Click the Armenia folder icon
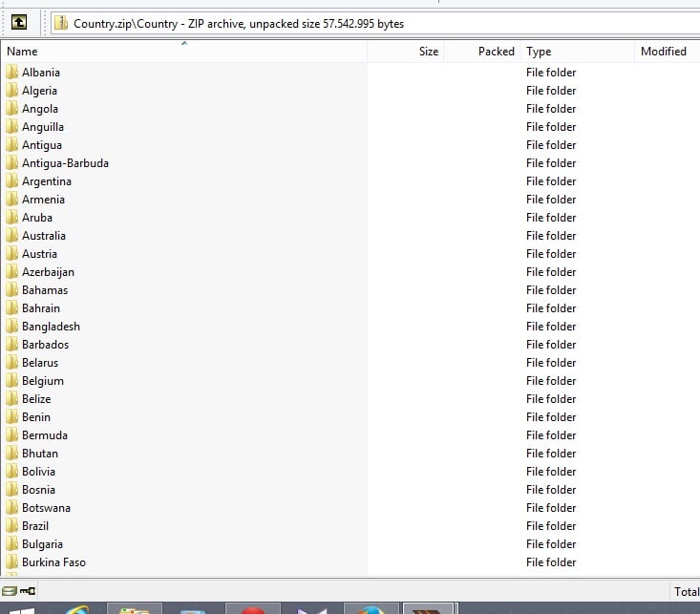This screenshot has height=614, width=700. coord(12,200)
